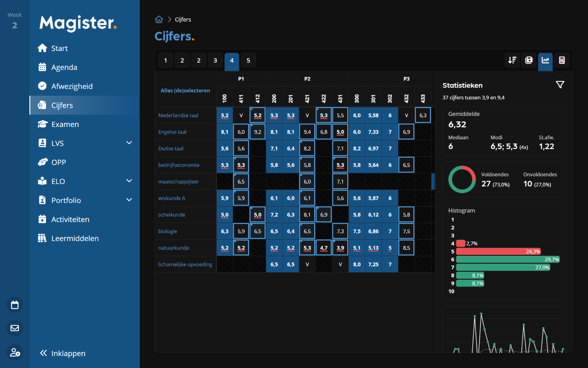Open Leermiddelen using the books icon

click(x=42, y=238)
